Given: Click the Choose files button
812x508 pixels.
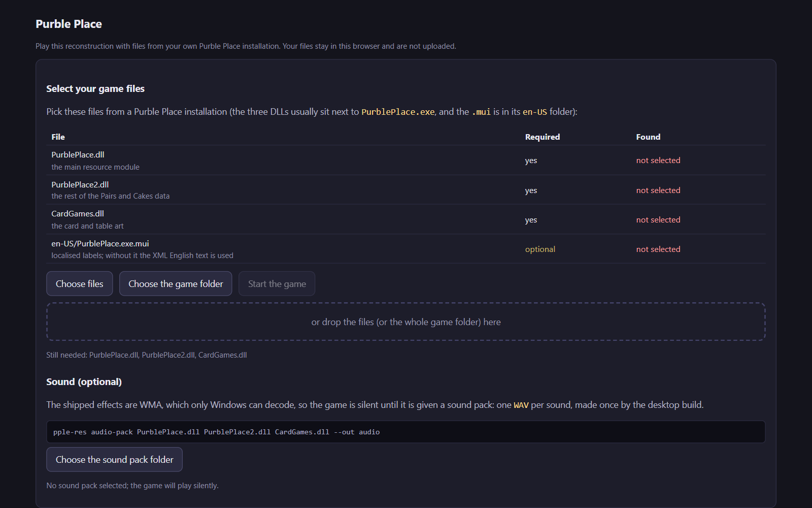Looking at the screenshot, I should coord(80,283).
